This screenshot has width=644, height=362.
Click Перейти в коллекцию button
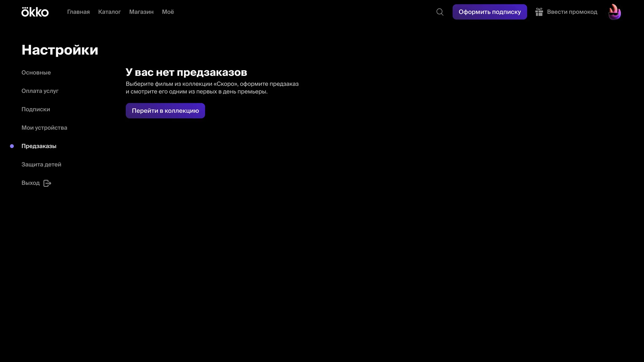point(165,111)
